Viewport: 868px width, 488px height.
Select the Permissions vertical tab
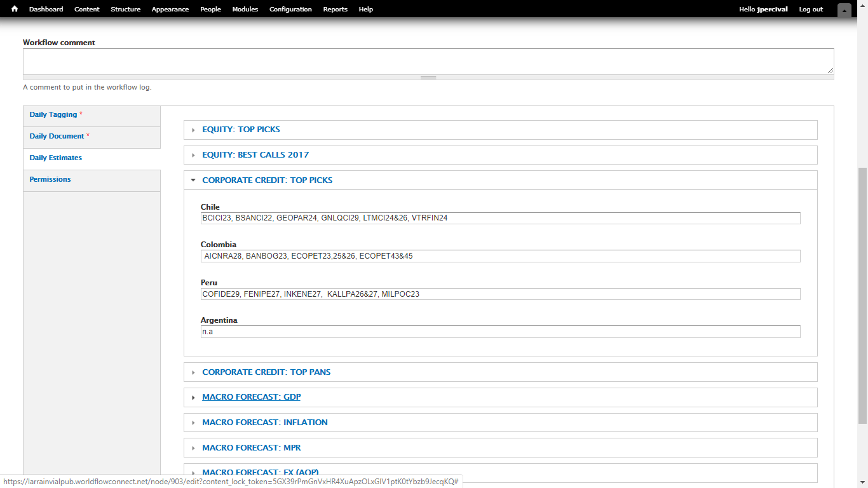coord(50,180)
